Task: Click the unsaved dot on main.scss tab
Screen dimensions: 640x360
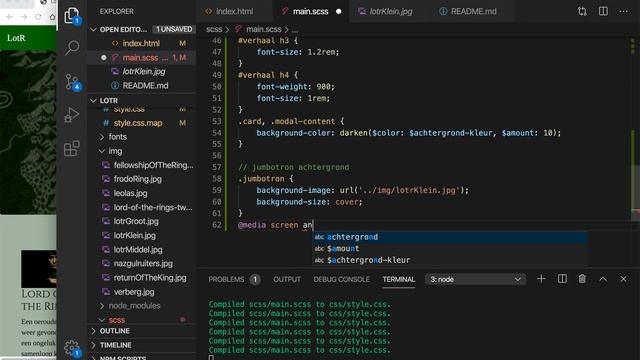Action: [x=338, y=11]
